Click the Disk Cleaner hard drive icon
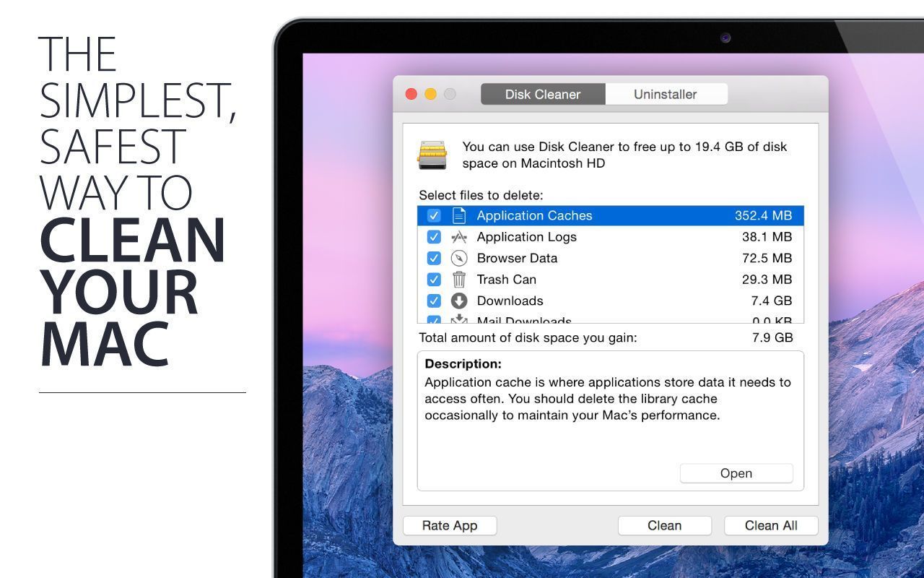 432,155
